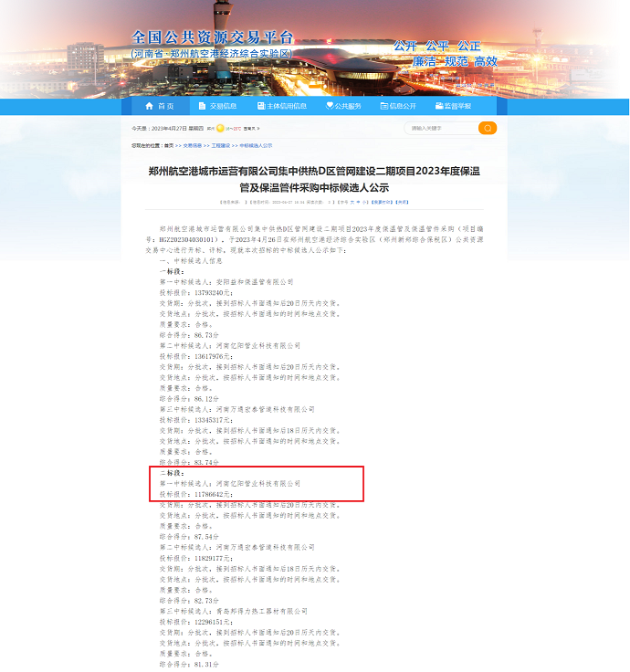Click the 全国公共资源交易平台 site title
630x672 pixels.
pyautogui.click(x=212, y=38)
